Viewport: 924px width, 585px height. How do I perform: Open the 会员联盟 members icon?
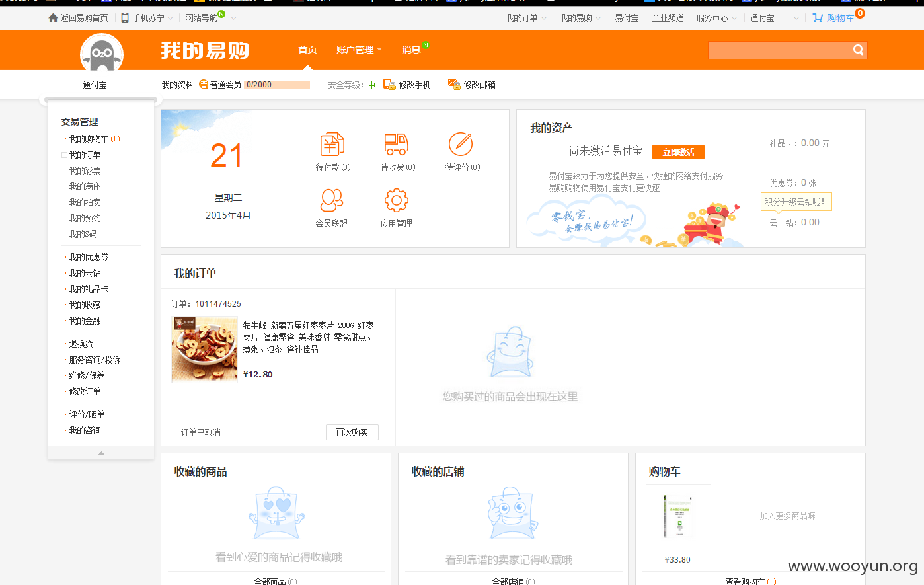coord(332,200)
